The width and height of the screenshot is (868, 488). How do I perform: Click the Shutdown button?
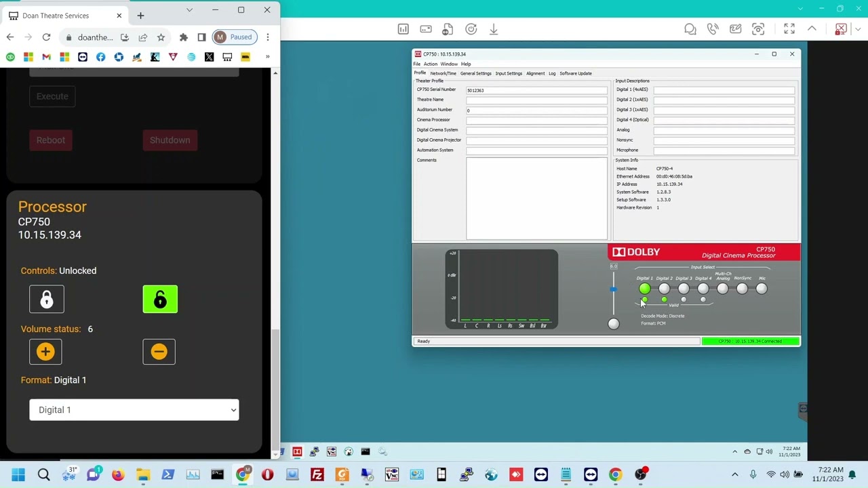click(x=170, y=140)
